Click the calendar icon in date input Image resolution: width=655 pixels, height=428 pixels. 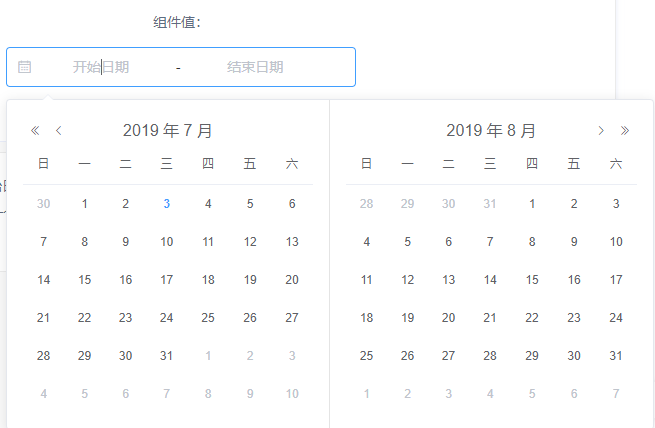[x=25, y=67]
